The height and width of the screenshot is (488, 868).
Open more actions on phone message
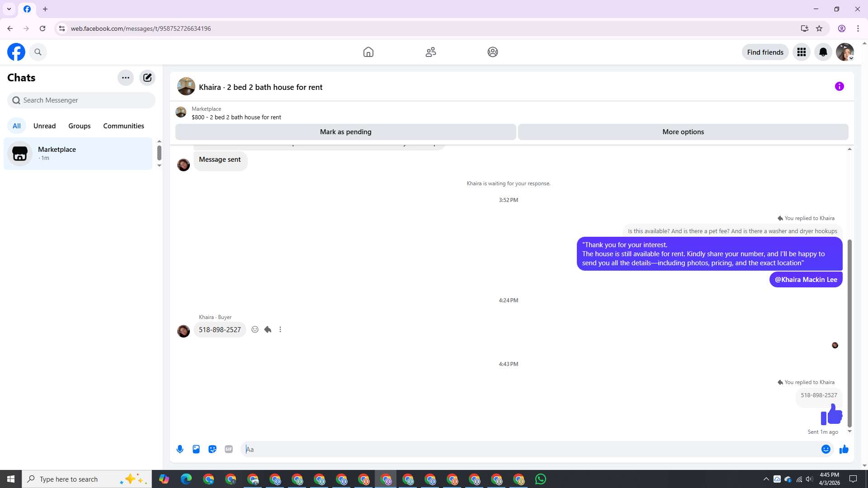tap(280, 329)
